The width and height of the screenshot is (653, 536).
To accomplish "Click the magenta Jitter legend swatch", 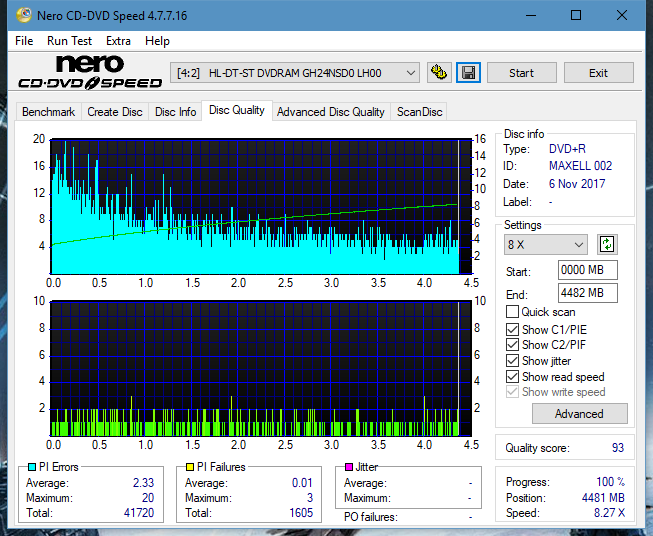I will point(349,467).
